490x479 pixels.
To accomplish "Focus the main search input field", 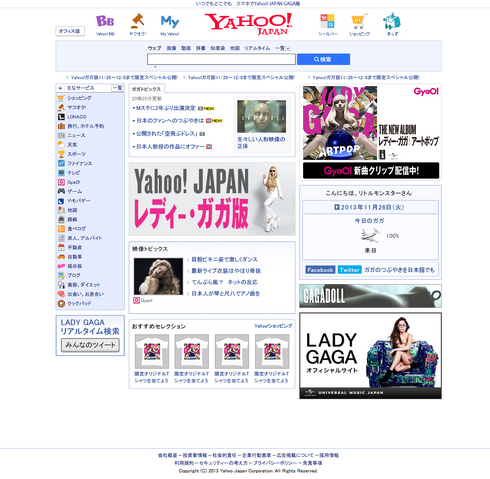I will [x=221, y=59].
